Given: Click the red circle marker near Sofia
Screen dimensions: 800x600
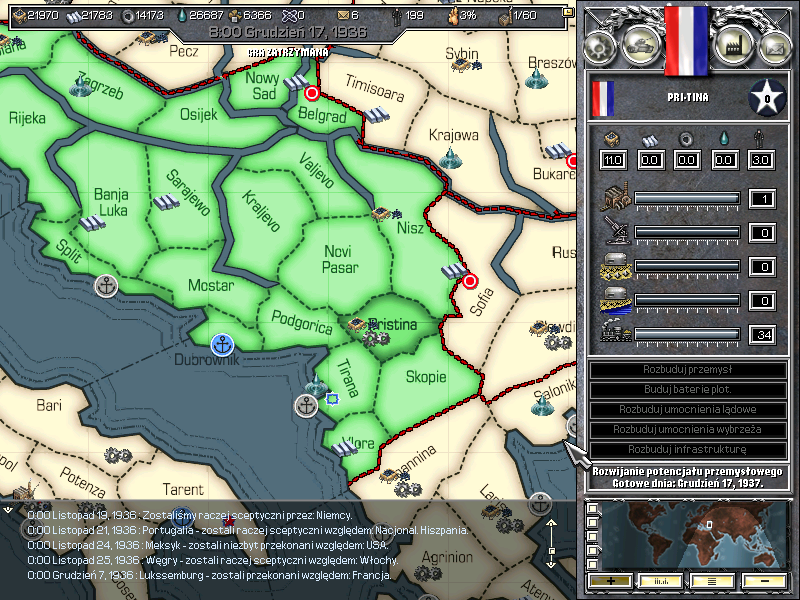Looking at the screenshot, I should pyautogui.click(x=470, y=281).
